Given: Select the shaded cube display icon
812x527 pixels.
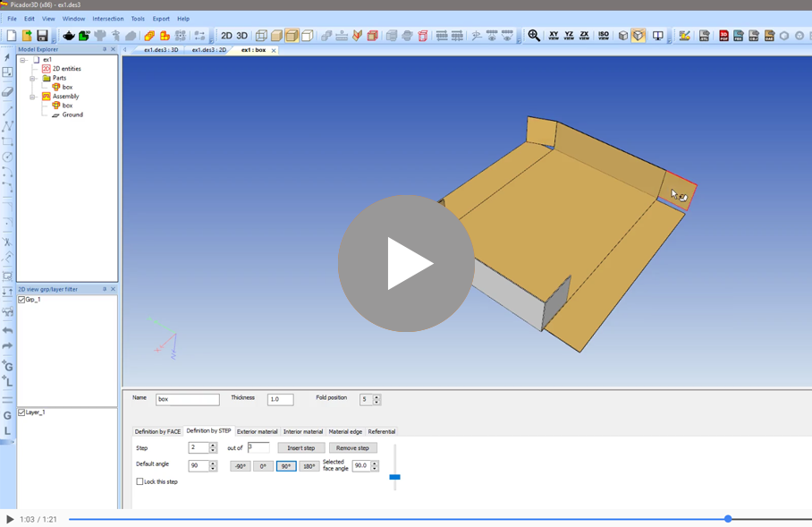Looking at the screenshot, I should click(x=277, y=35).
